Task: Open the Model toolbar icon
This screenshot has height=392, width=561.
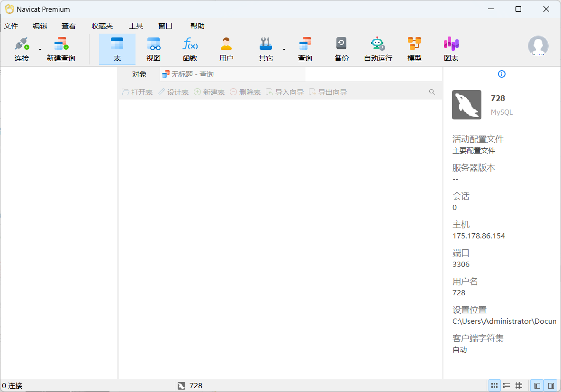Action: click(x=414, y=49)
